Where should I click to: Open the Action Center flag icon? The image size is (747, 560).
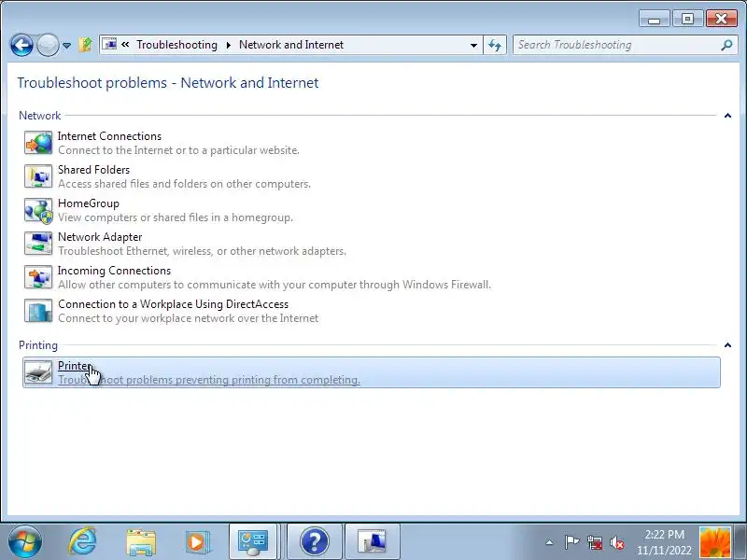click(571, 542)
